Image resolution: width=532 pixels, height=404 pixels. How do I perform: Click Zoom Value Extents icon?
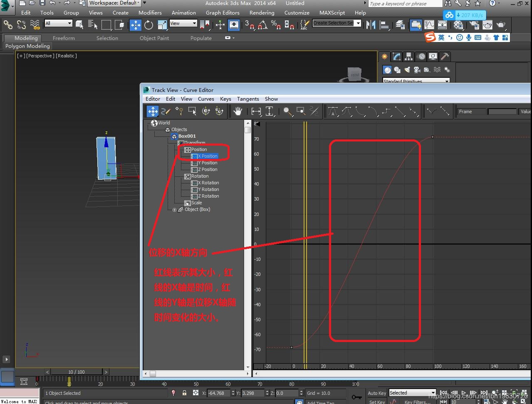click(270, 111)
